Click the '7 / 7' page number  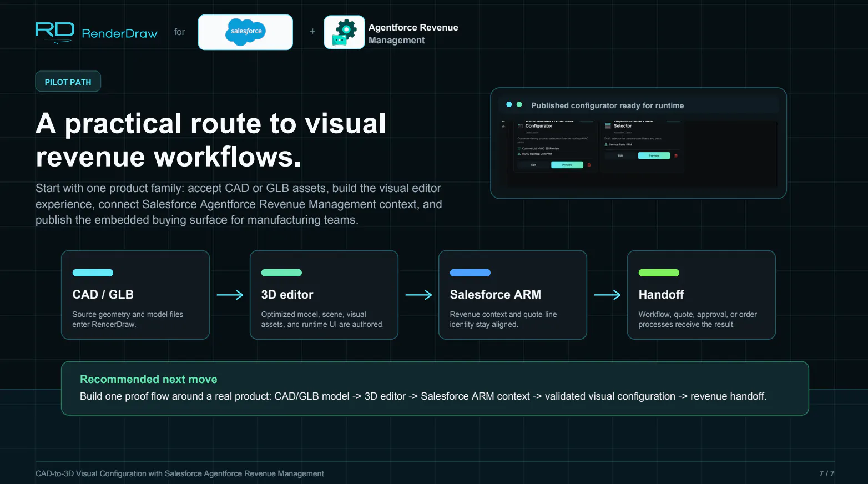827,473
